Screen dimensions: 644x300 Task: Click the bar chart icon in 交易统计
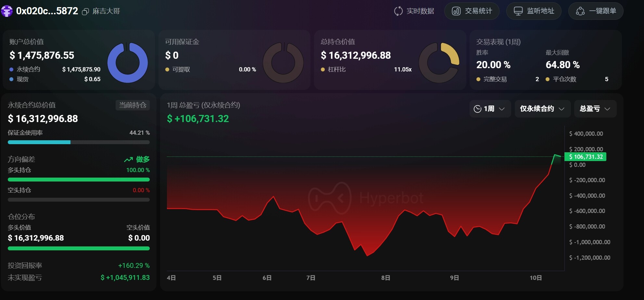point(456,11)
